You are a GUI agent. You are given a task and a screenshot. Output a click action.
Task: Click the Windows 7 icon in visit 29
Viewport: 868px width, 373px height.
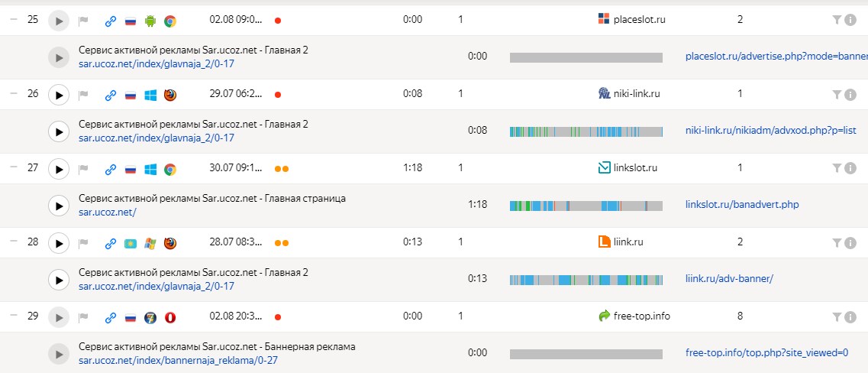point(150,317)
